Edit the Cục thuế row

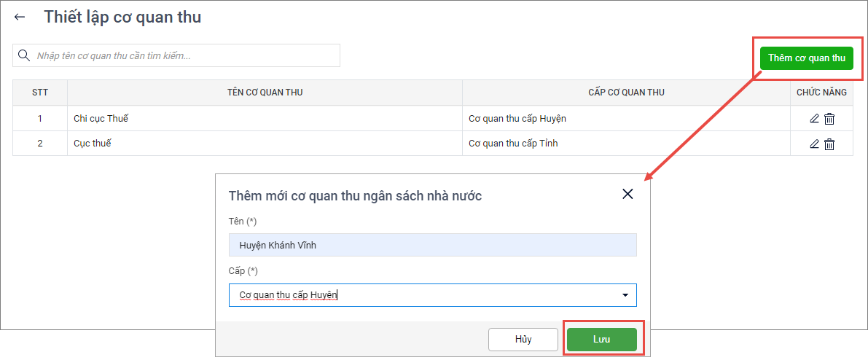coord(815,144)
